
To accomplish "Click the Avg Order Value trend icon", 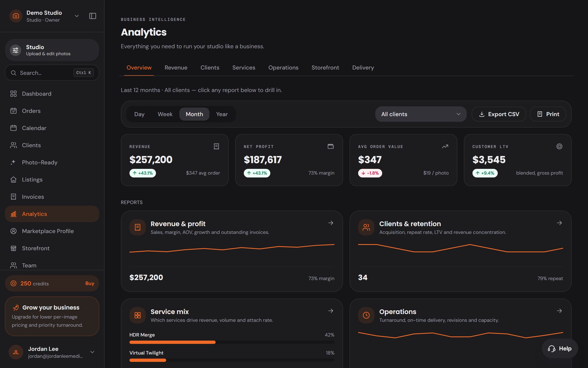I will [x=445, y=146].
